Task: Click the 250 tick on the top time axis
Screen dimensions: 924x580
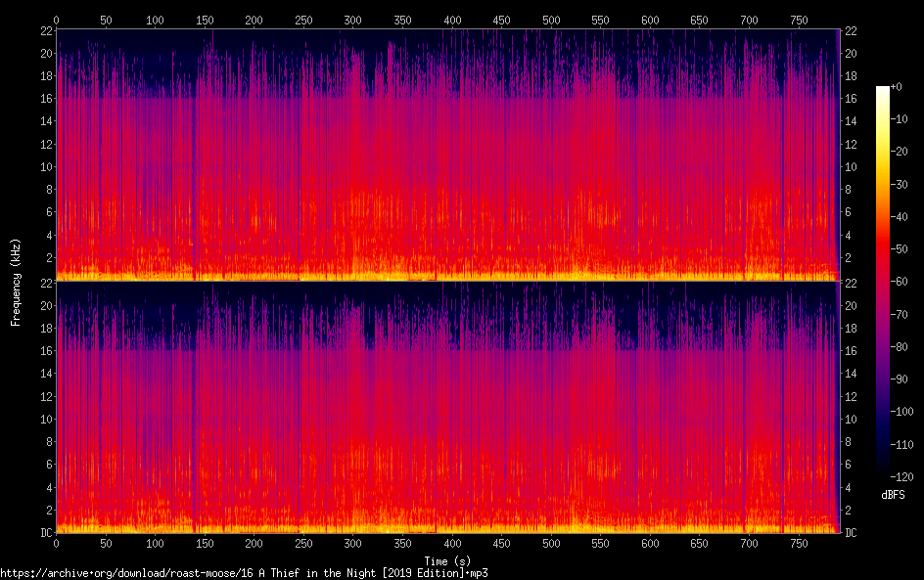Action: tap(303, 20)
